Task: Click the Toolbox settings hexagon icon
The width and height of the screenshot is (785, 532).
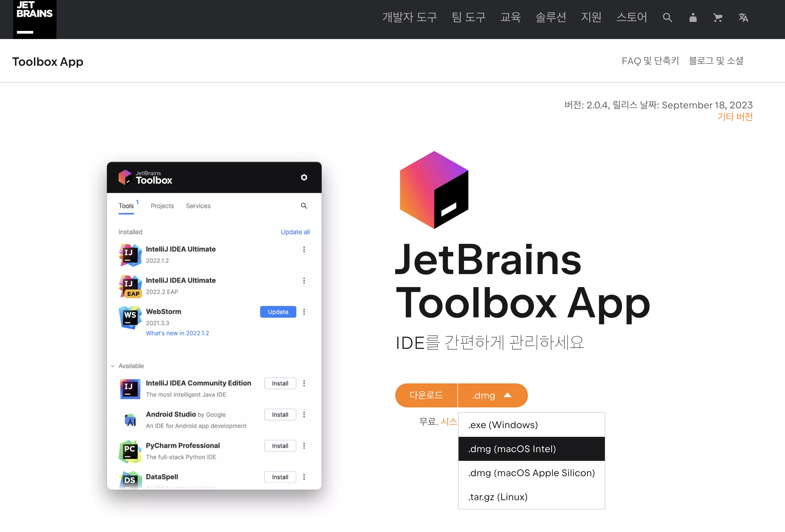Action: 304,178
